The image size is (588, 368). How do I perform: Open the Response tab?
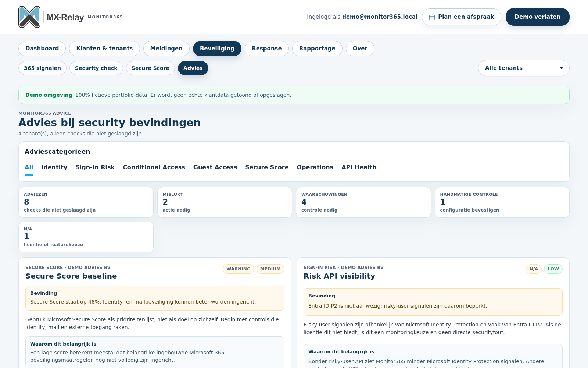click(266, 49)
